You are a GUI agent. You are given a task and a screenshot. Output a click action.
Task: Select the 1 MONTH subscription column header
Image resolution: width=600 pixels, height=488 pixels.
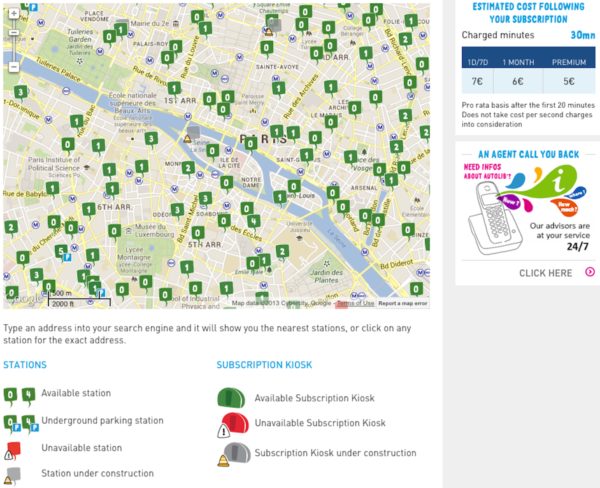[x=518, y=62]
